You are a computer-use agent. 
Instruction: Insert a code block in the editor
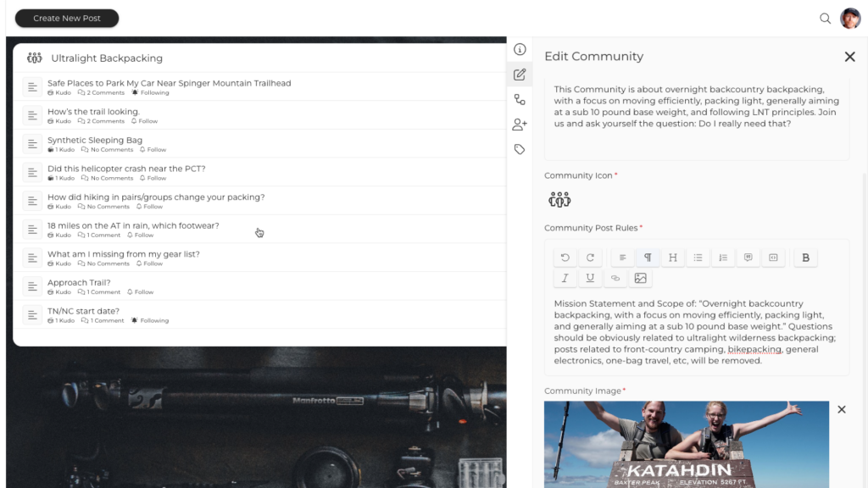tap(772, 258)
